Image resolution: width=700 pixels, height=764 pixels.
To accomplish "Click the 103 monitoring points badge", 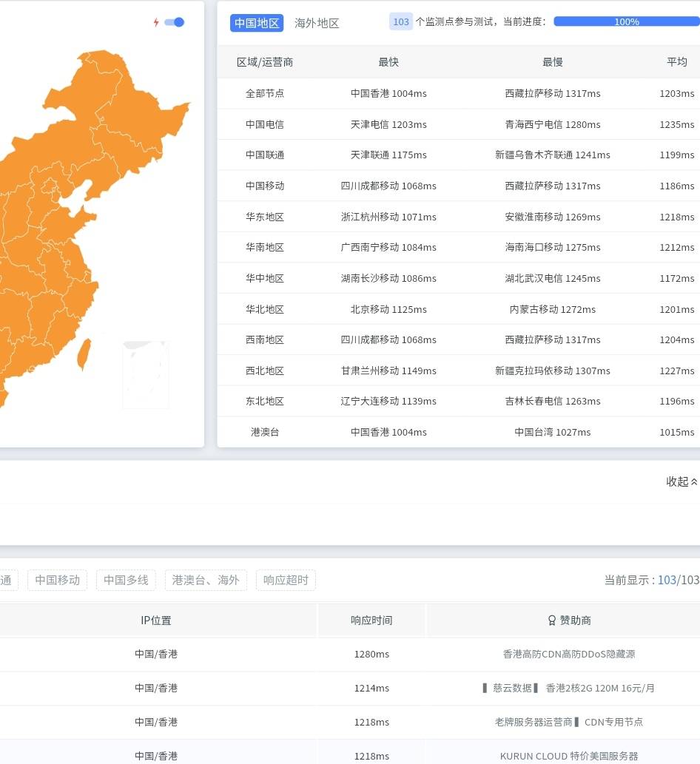I will pos(401,21).
